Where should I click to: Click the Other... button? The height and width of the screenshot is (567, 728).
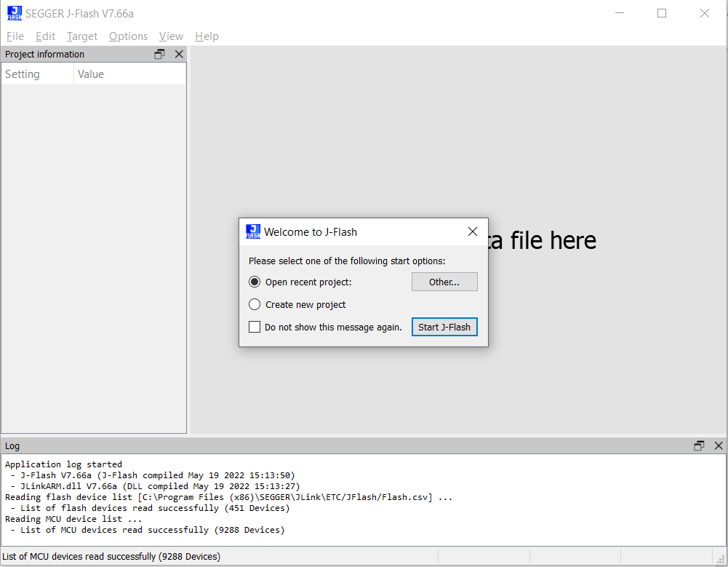click(444, 282)
